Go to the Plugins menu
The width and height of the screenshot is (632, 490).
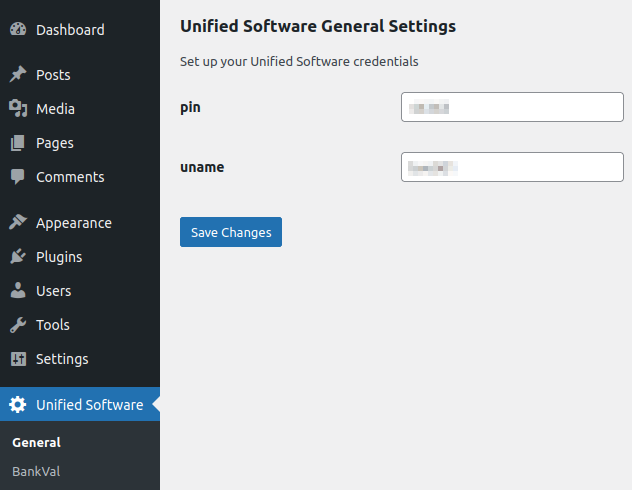point(59,257)
